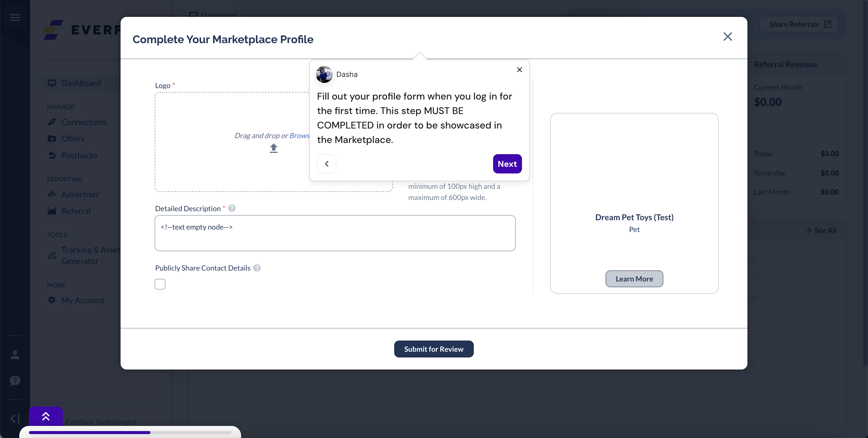Click the upload arrow icon in Logo area
This screenshot has height=438, width=868.
tap(274, 148)
